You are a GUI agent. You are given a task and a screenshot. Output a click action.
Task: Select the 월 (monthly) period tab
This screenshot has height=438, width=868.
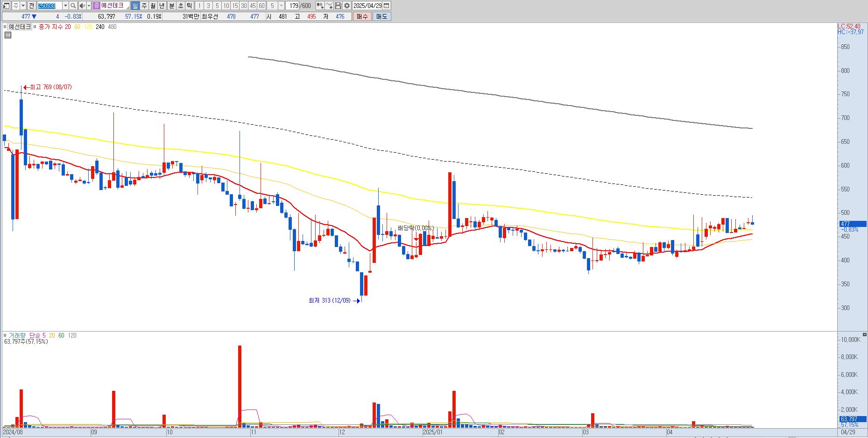153,6
